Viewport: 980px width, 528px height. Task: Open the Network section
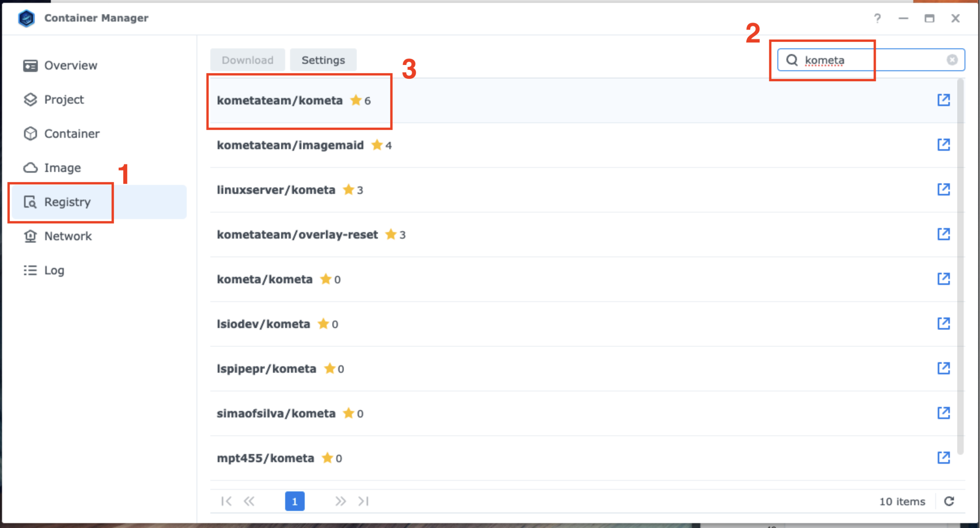99,236
